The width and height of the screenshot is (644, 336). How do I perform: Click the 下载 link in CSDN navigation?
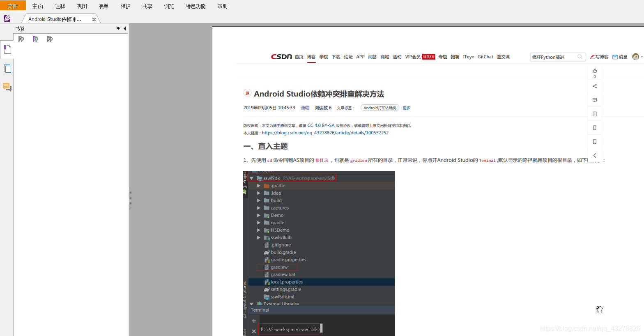click(x=336, y=57)
